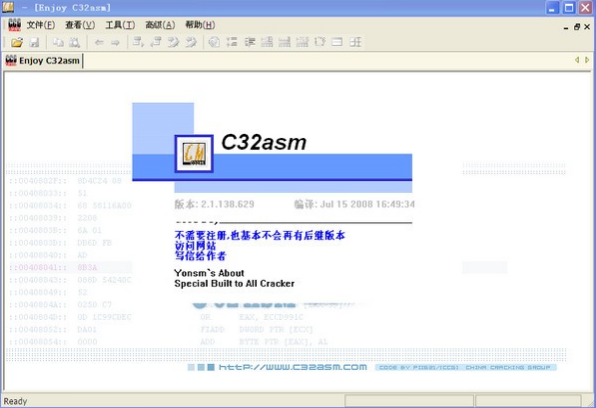Select the Enjoy C32asm tab
The height and width of the screenshot is (408, 596).
[43, 60]
